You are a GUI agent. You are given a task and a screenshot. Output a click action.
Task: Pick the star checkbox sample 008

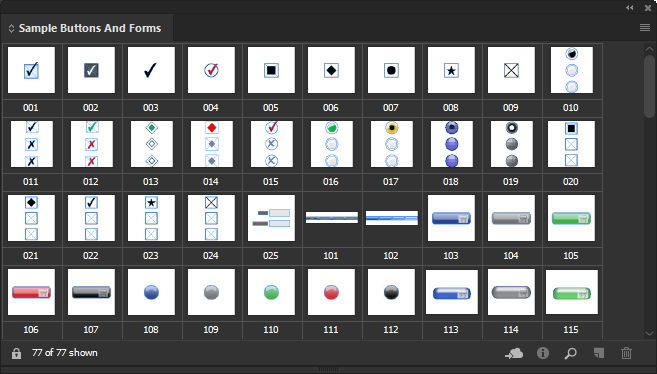click(451, 70)
